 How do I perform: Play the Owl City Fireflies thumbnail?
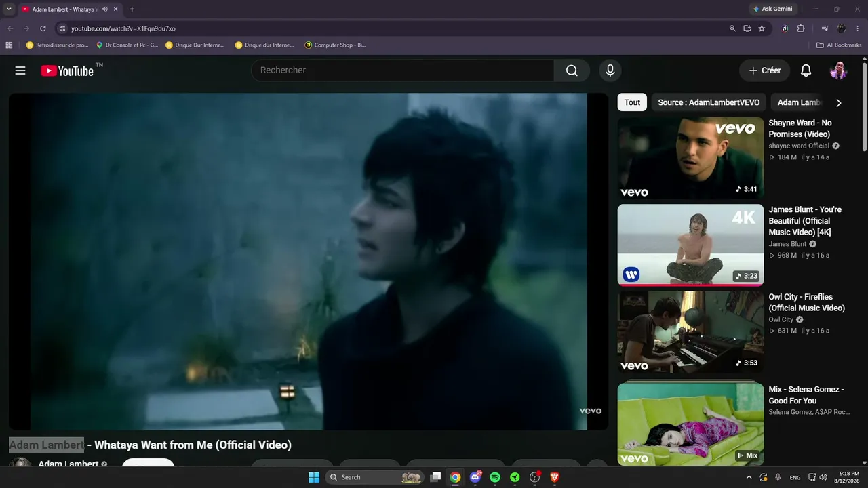click(690, 332)
